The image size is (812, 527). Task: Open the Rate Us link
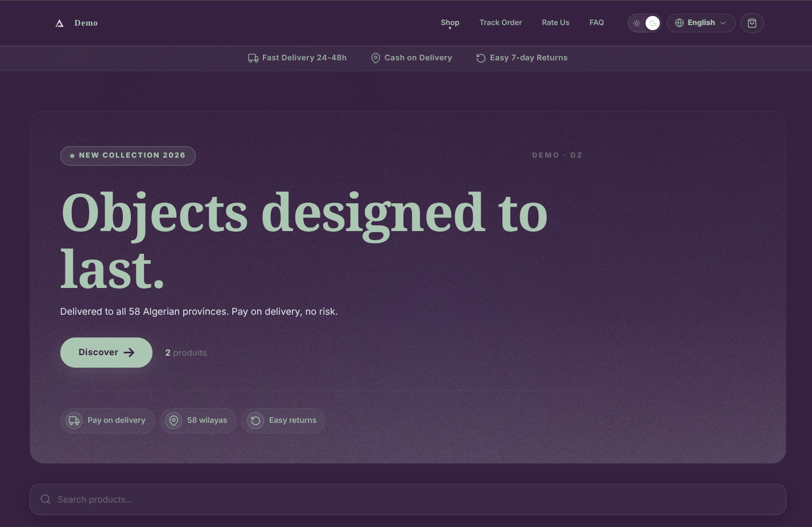pos(555,23)
